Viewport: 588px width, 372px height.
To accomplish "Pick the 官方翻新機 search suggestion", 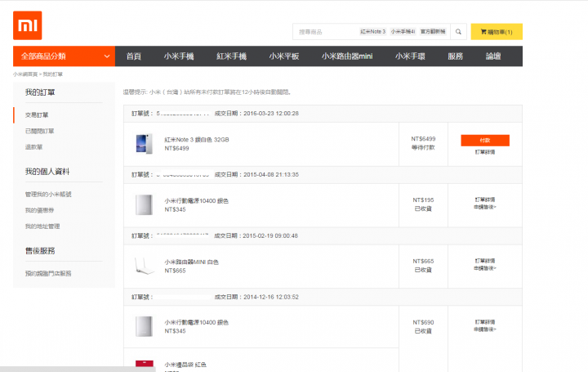I will point(433,32).
